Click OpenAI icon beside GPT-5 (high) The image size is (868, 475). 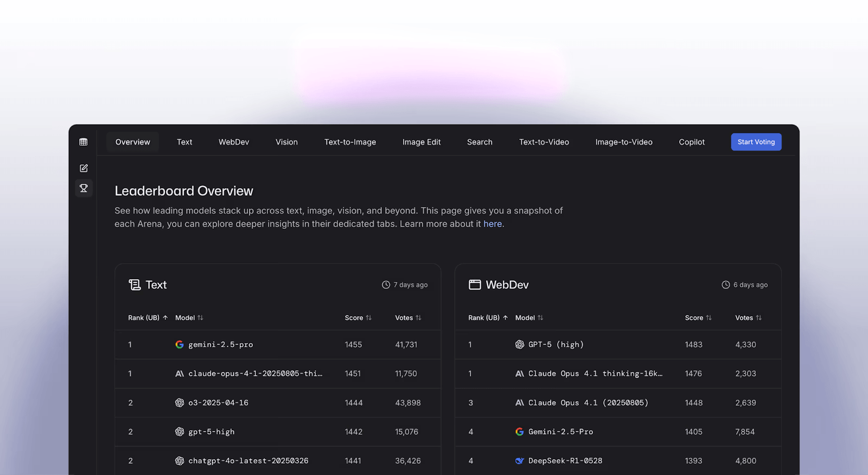point(520,344)
